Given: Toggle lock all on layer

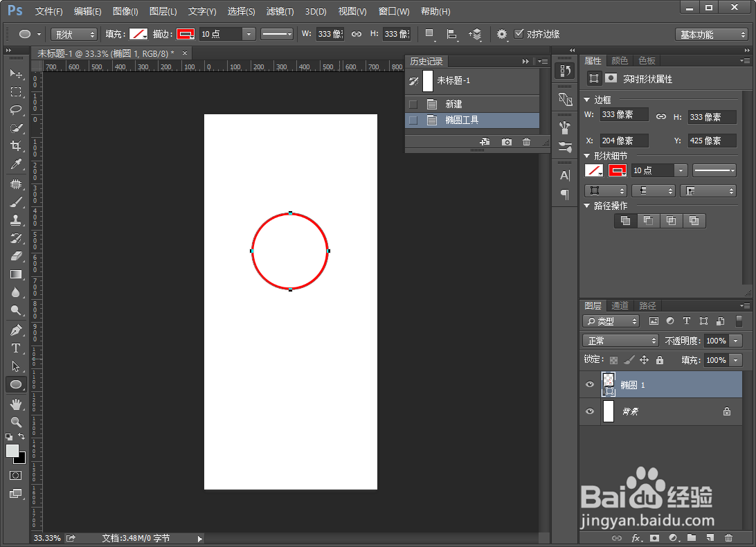Looking at the screenshot, I should (660, 360).
